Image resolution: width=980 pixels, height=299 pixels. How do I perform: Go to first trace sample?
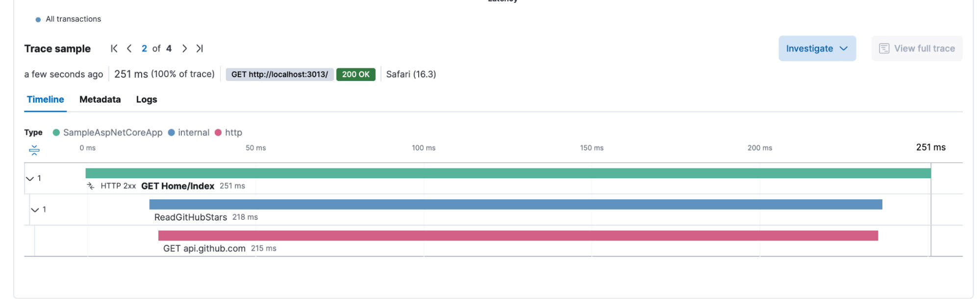coord(114,49)
